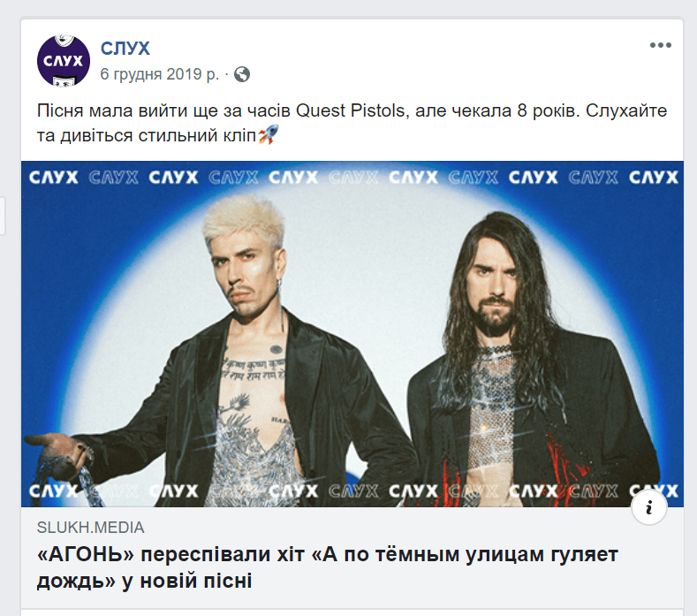Screen dimensions: 697x616
Task: Click the top-left СЛУХ watermark on the image
Action: click(53, 178)
